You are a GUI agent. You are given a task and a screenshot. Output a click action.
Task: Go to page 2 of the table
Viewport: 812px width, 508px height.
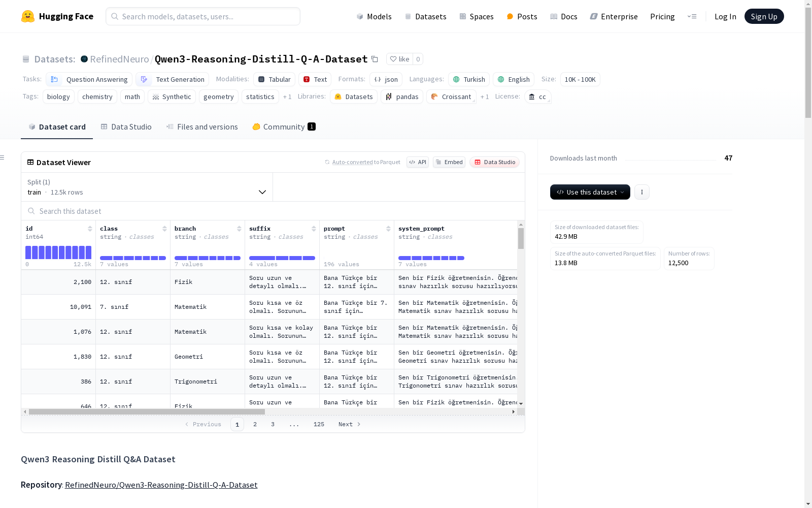pos(255,424)
